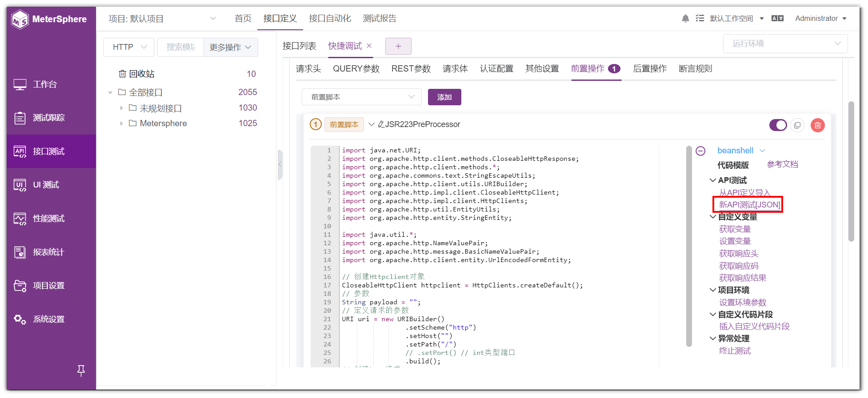Collapse the 自定义变量 template section

(713, 217)
